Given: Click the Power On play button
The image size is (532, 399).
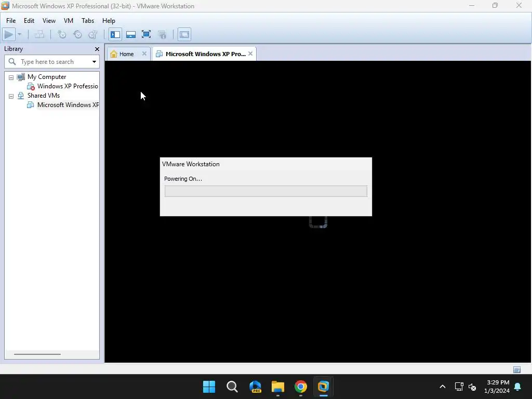Looking at the screenshot, I should (9, 34).
